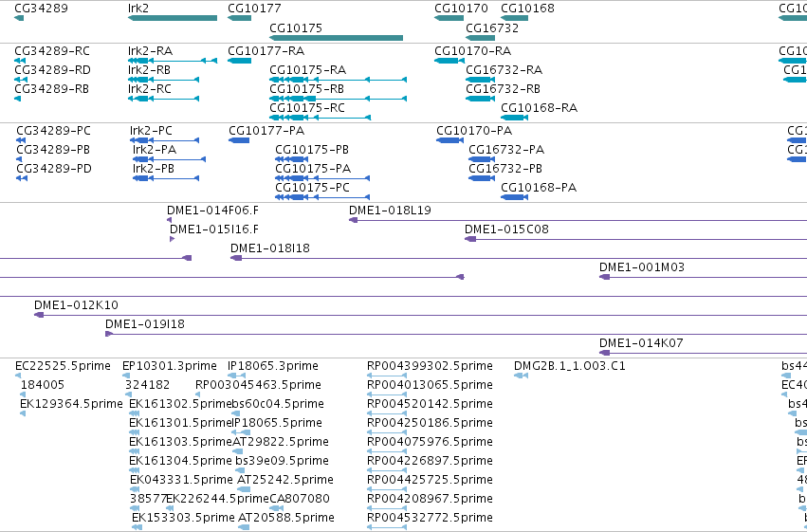Select clone DME1-019I18
807x532 pixels.
[456, 335]
